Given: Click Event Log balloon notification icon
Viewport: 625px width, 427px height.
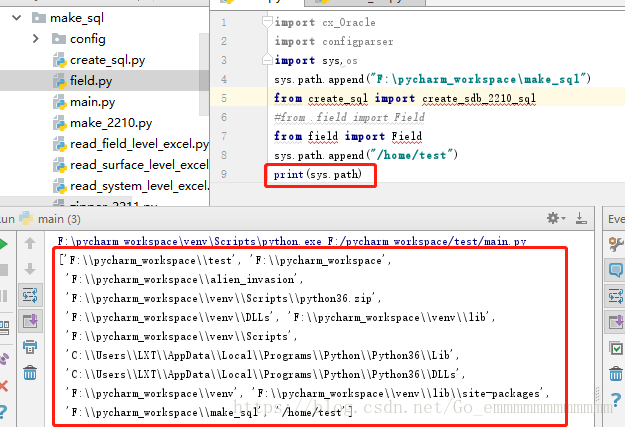Looking at the screenshot, I should pyautogui.click(x=616, y=270).
